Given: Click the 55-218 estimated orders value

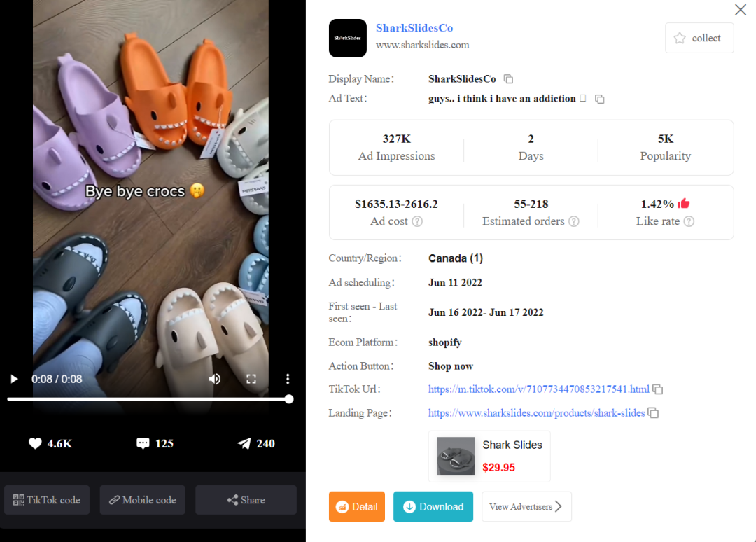Looking at the screenshot, I should point(531,204).
